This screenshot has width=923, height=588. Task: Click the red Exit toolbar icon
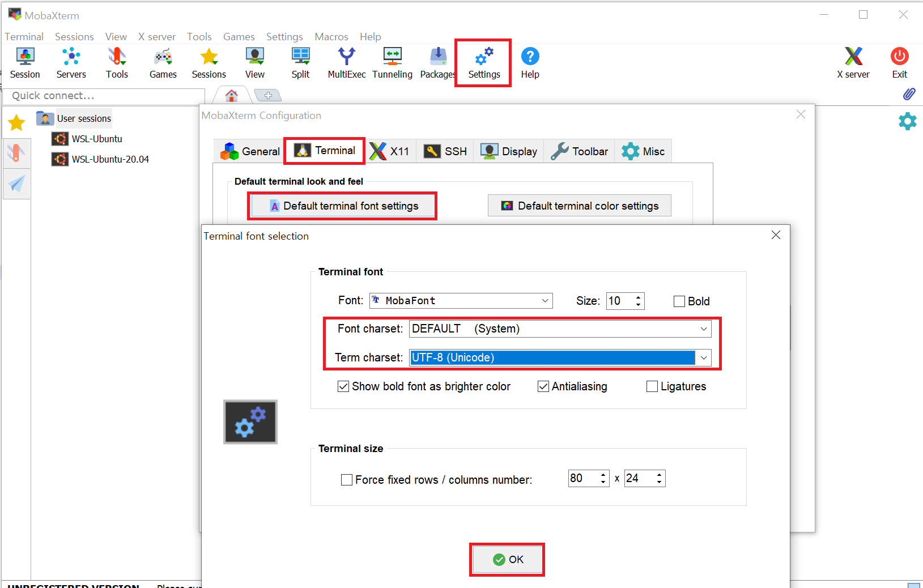tap(900, 63)
